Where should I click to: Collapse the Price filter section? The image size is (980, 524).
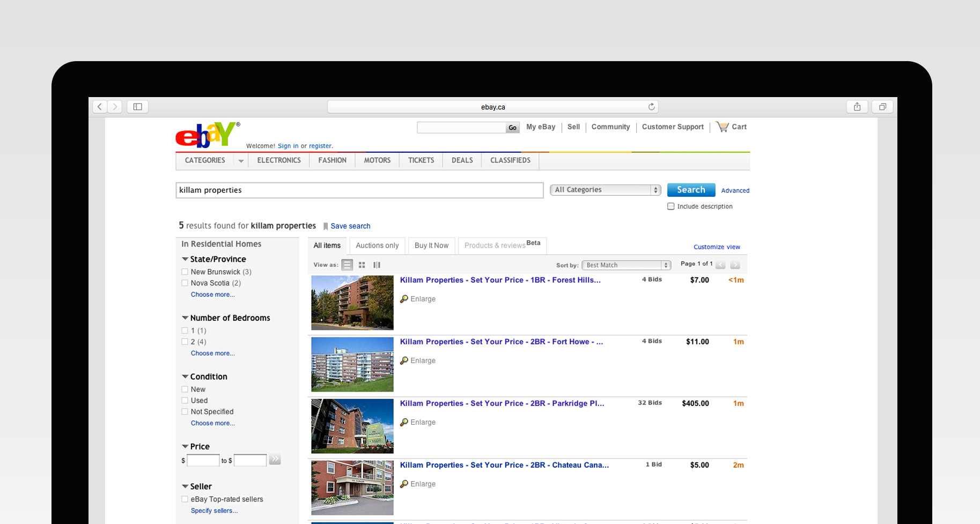click(x=185, y=447)
